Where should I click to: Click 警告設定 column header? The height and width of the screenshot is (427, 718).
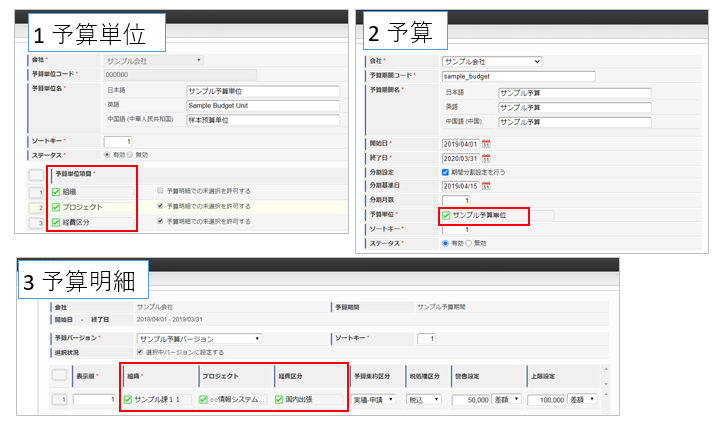point(488,376)
